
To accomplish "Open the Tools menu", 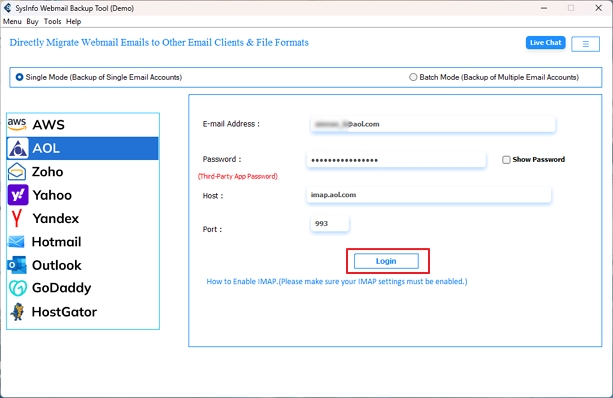I will (x=52, y=22).
